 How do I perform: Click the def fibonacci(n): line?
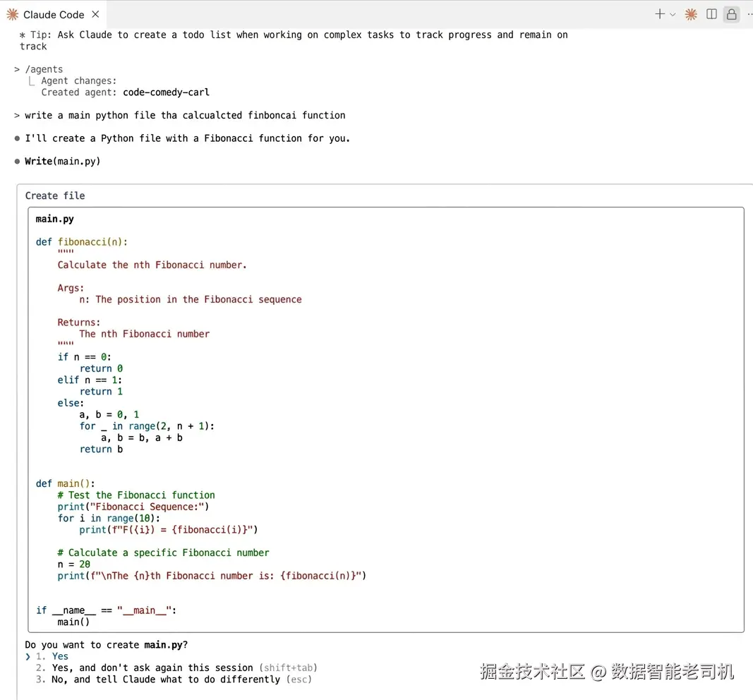(82, 242)
